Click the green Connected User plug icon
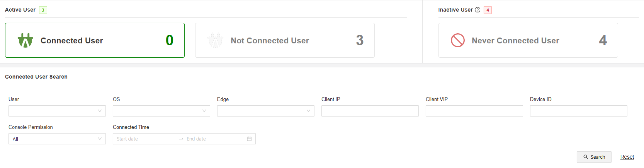This screenshot has width=644, height=168. [x=25, y=40]
